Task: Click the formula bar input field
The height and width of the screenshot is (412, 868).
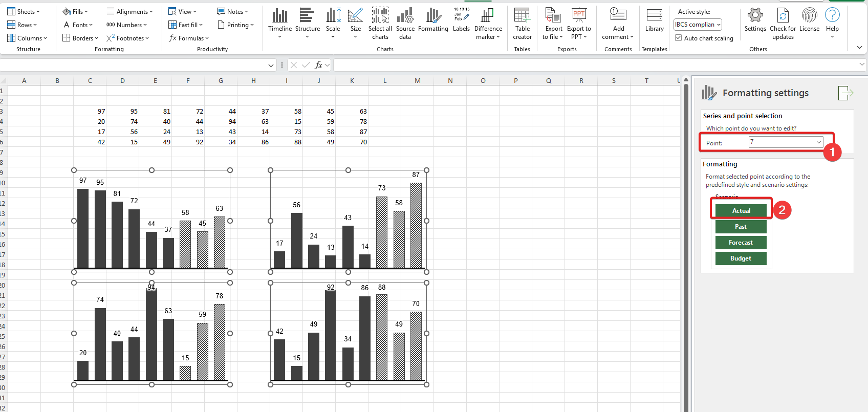Action: 594,65
